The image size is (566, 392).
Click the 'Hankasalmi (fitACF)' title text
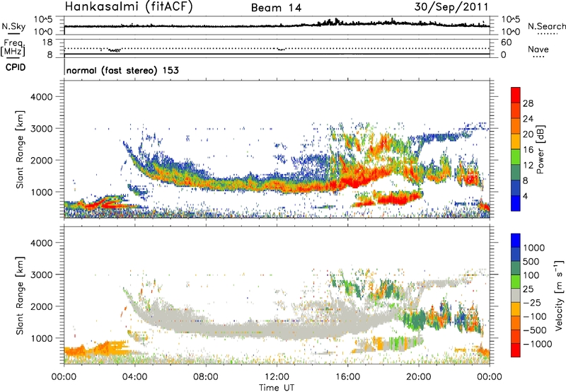129,7
